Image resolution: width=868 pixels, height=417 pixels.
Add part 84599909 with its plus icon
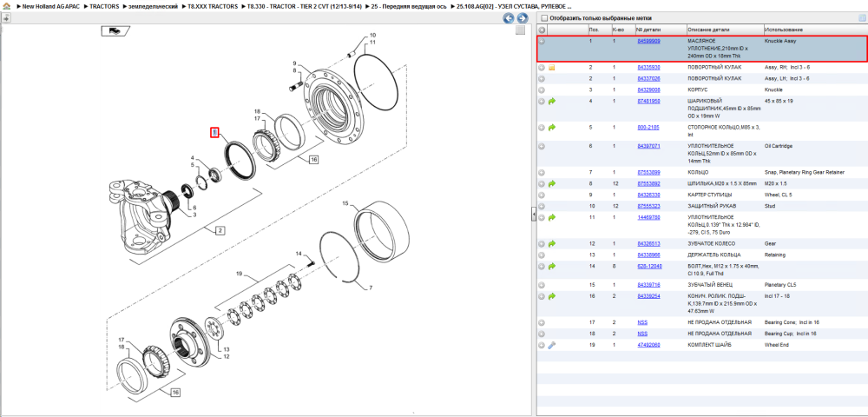click(542, 42)
